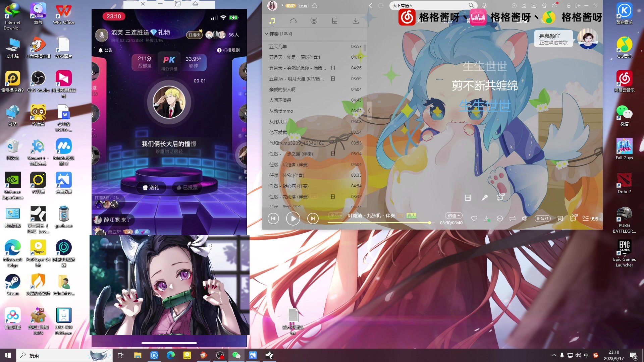Open the remote control phone icon in KuGou title bar
The width and height of the screenshot is (644, 362).
[569, 6]
